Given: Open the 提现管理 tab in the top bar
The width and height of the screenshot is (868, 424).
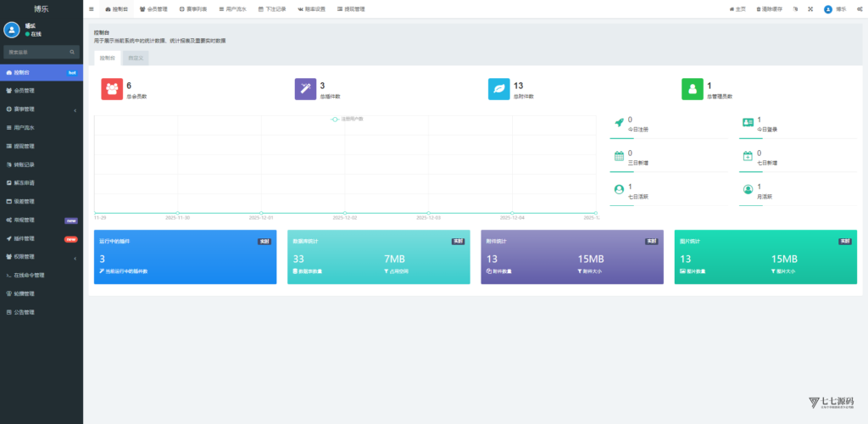Looking at the screenshot, I should click(x=351, y=9).
